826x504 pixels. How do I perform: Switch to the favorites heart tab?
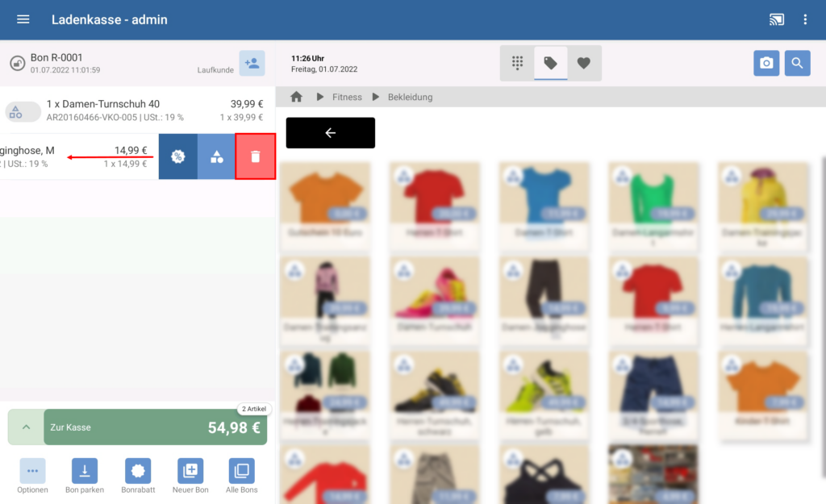point(584,63)
